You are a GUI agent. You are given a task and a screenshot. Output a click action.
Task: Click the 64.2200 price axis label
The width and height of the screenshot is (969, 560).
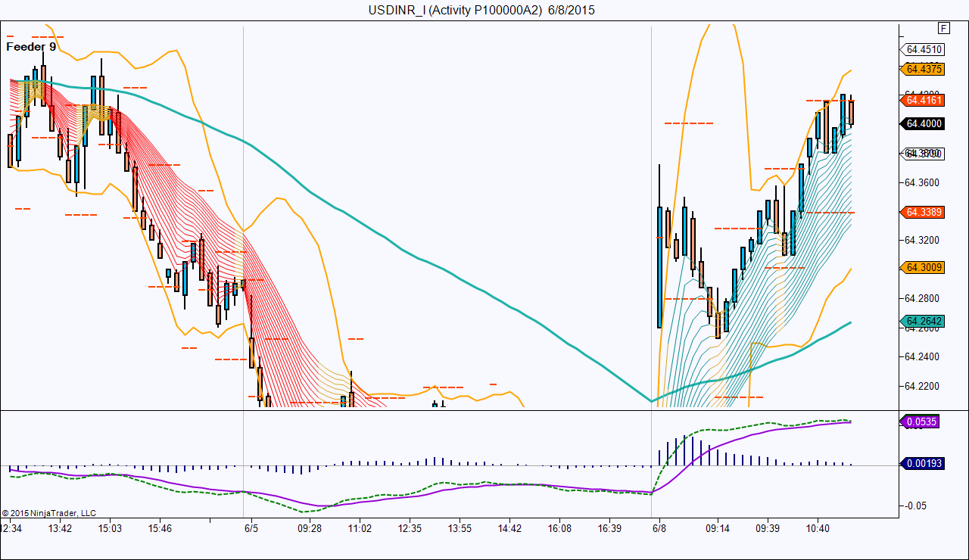pyautogui.click(x=923, y=386)
